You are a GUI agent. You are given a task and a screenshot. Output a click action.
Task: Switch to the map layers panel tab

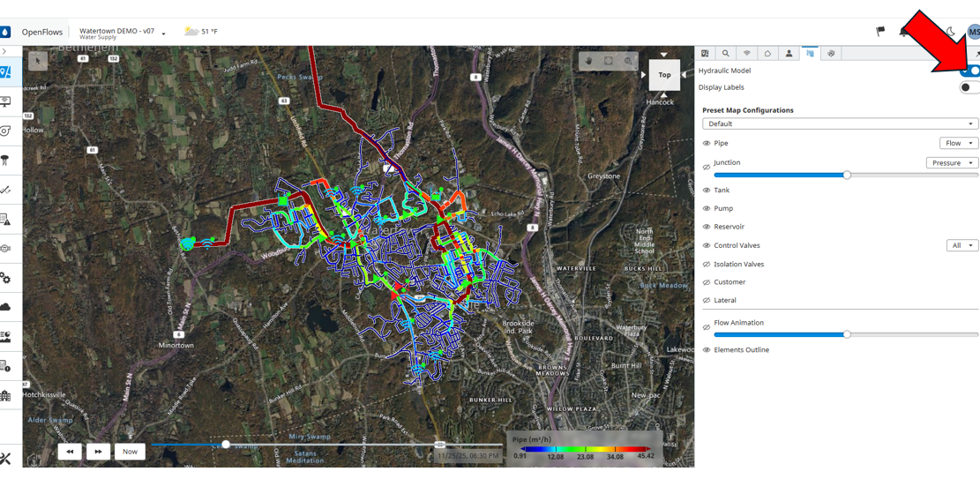(811, 54)
